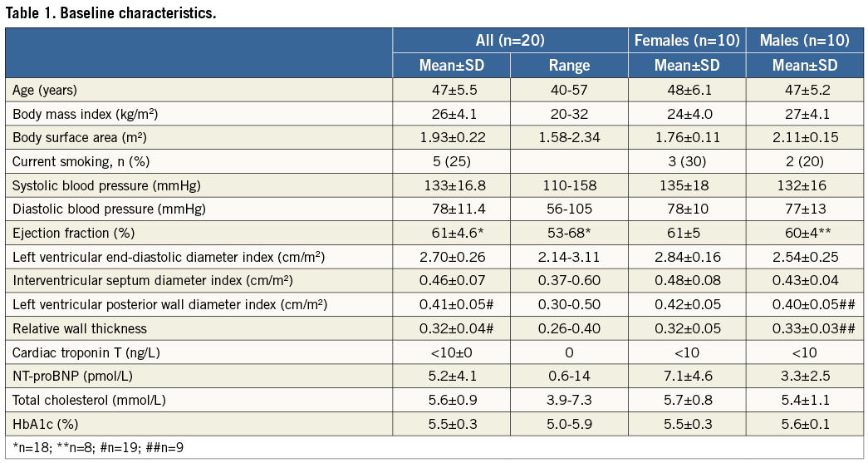Click the diastolic range cell '56-105'
This screenshot has width=868, height=463.
point(569,209)
